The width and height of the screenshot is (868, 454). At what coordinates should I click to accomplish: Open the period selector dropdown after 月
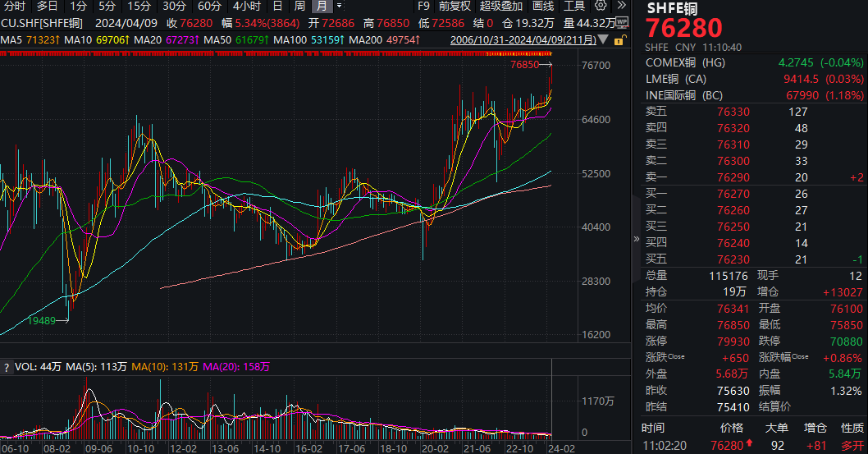(x=340, y=6)
